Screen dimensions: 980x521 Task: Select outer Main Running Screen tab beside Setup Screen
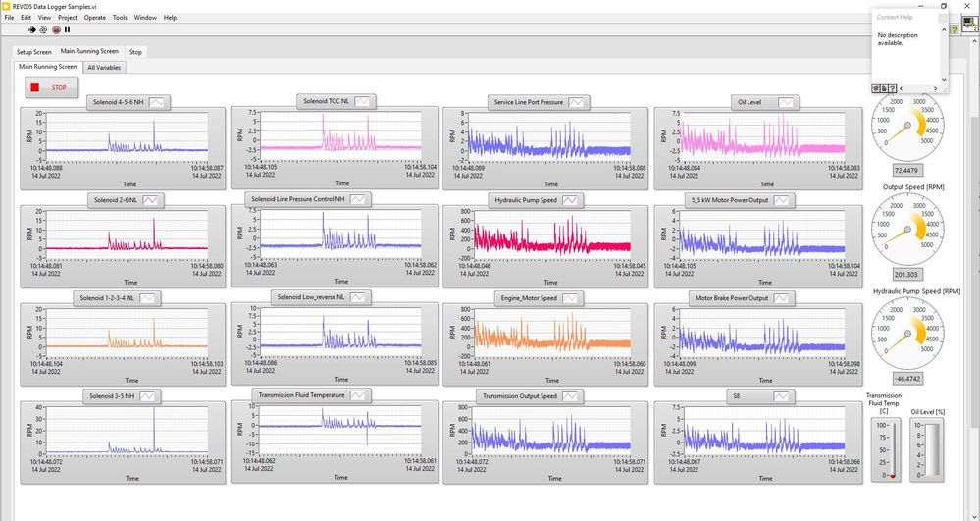[89, 51]
